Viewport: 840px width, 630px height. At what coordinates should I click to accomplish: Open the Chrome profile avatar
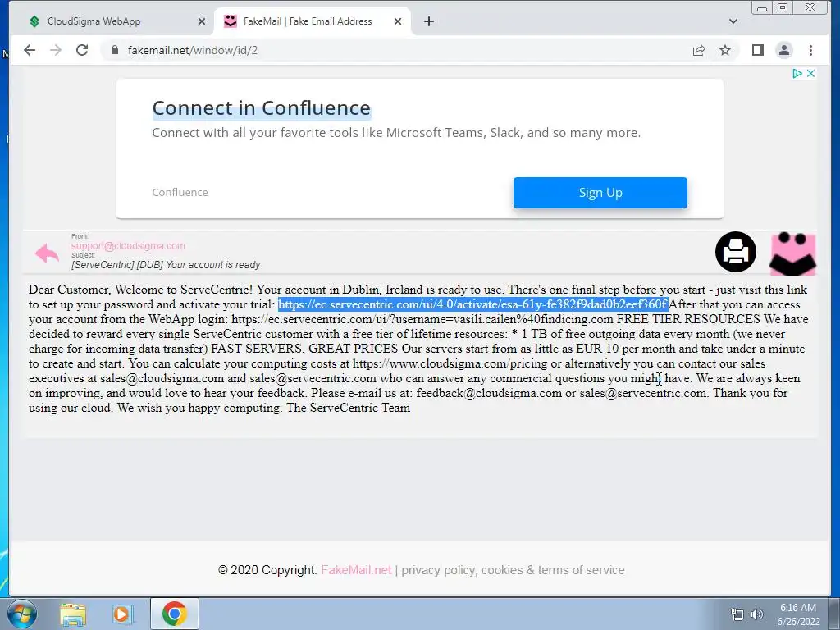783,50
